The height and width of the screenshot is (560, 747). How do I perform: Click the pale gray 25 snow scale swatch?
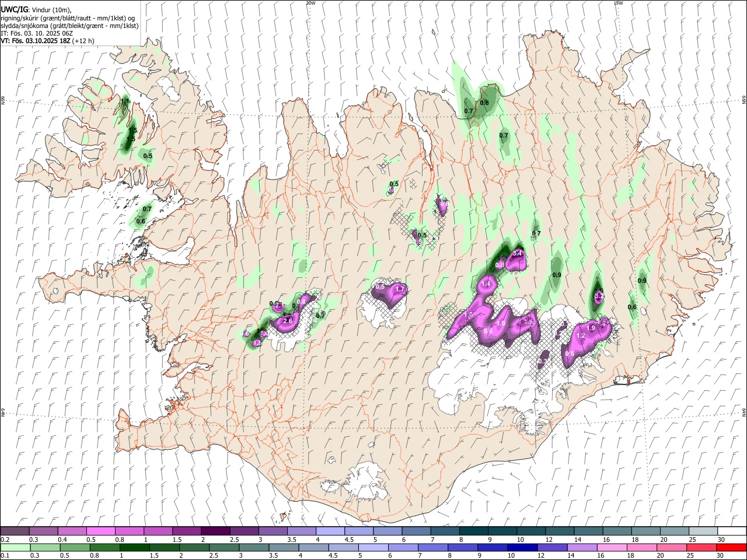[x=703, y=531]
